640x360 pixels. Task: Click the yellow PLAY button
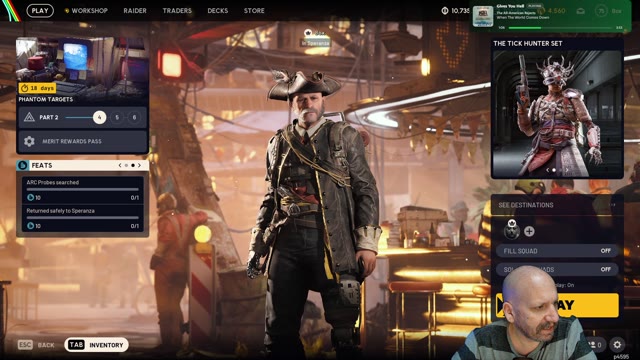pyautogui.click(x=557, y=305)
